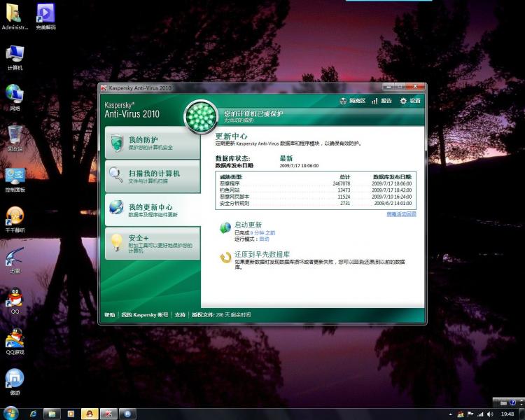525x420 pixels.
Task: Select the 千千静听 music player desktop icon
Action: pyautogui.click(x=15, y=220)
